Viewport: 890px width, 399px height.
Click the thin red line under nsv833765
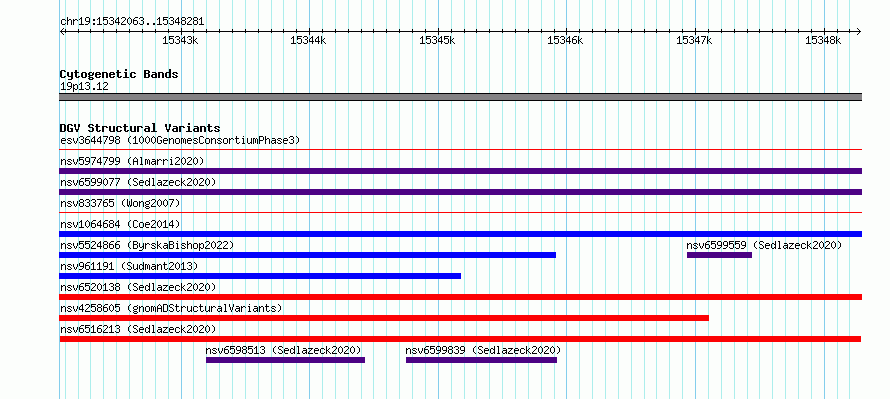tap(460, 213)
